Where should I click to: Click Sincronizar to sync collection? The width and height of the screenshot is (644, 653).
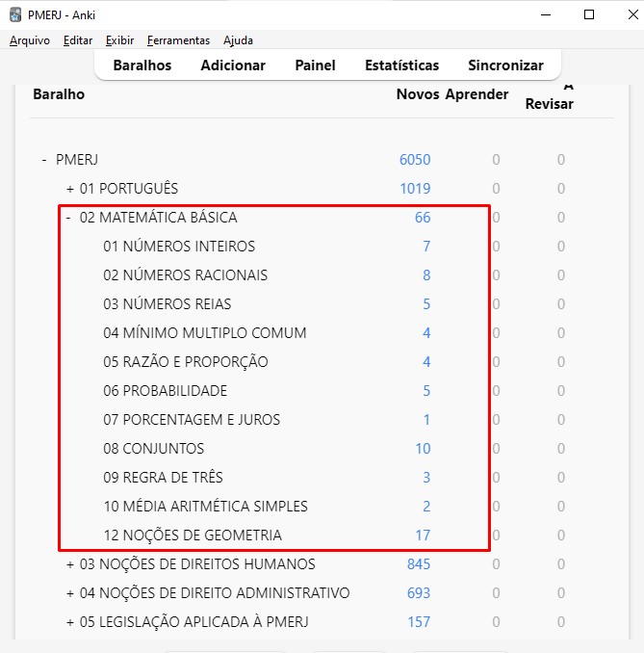pos(505,65)
